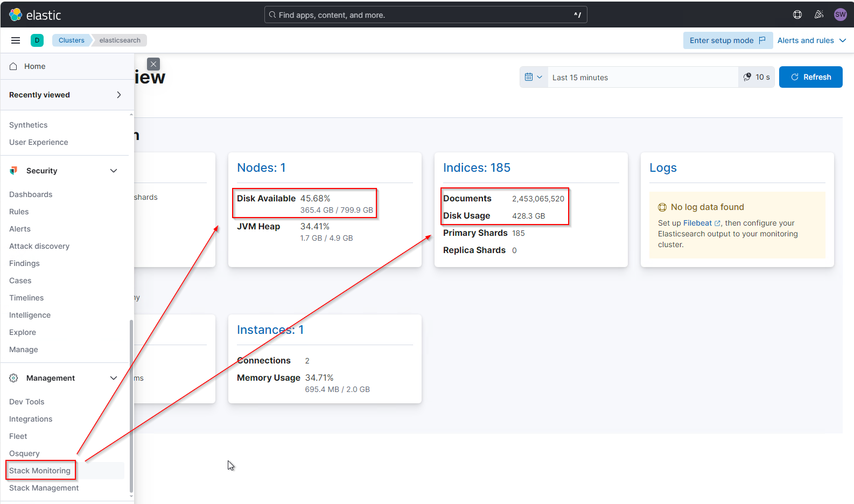Image resolution: width=854 pixels, height=504 pixels.
Task: Open Security Dashboards link
Action: pos(31,194)
